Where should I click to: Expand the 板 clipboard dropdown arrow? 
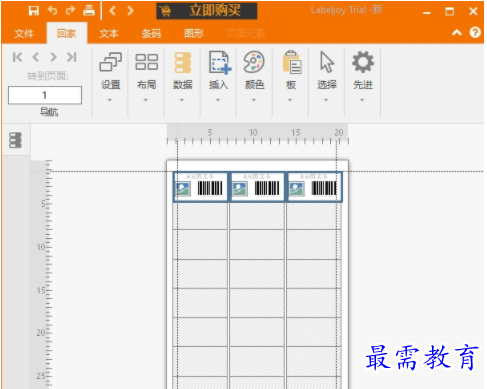tap(290, 100)
